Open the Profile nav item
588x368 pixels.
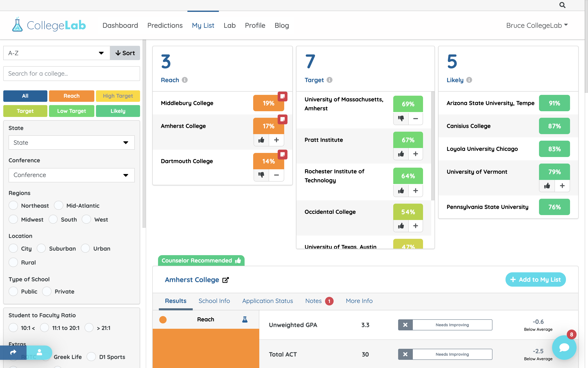pos(255,25)
